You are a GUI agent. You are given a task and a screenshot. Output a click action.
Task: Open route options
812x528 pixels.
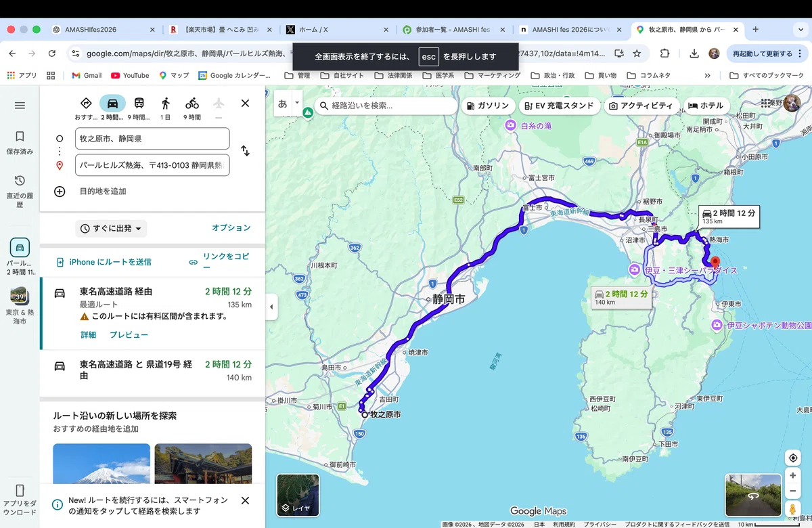click(x=231, y=227)
